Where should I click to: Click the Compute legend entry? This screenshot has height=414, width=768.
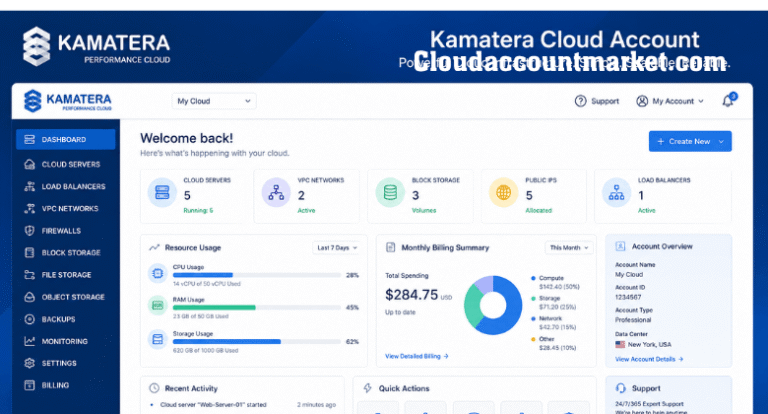[x=555, y=282]
